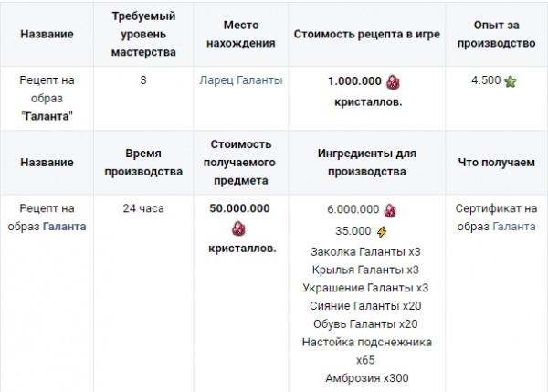548x392 pixels.
Task: Click the green star icon beside 4.500
Action: tap(510, 80)
